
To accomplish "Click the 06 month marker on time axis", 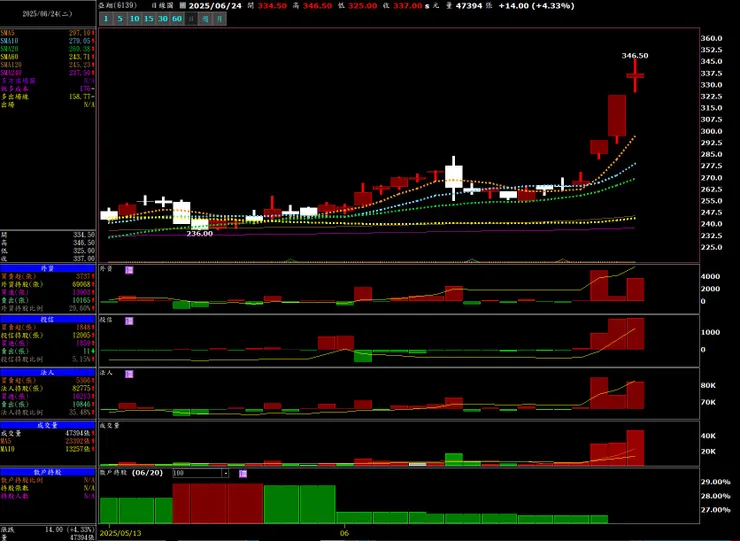I will tap(345, 533).
